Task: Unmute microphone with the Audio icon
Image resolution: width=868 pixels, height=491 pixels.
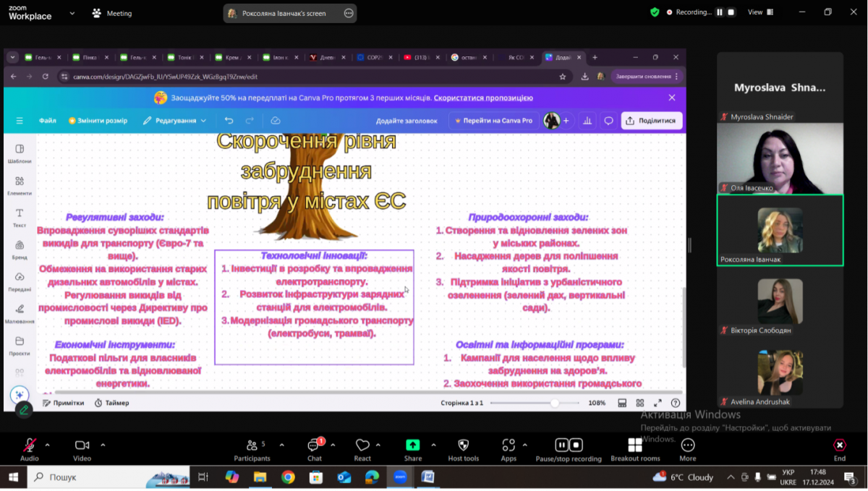Action: pyautogui.click(x=30, y=445)
